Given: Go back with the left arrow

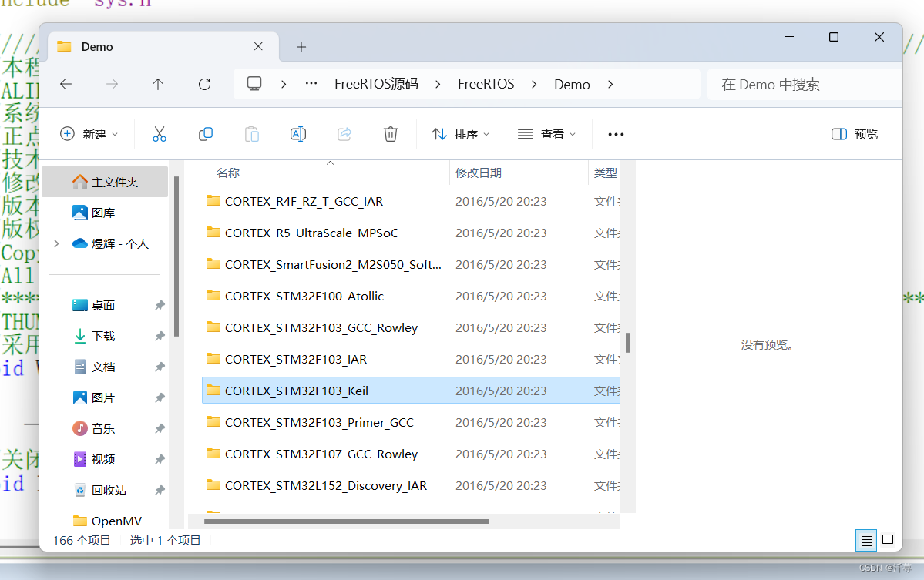Looking at the screenshot, I should pyautogui.click(x=66, y=84).
